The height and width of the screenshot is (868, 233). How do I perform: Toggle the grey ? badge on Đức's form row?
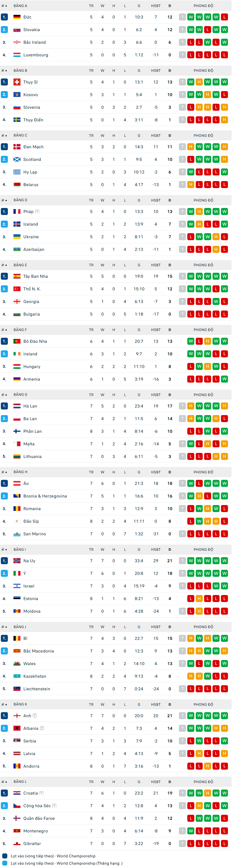(183, 17)
